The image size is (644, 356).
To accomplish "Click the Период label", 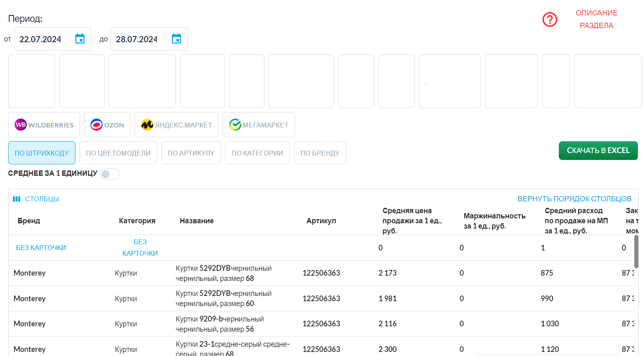I will [x=25, y=19].
